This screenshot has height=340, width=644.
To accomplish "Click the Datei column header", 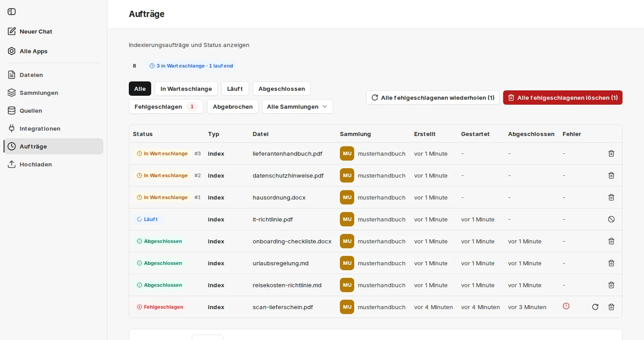I will [261, 134].
